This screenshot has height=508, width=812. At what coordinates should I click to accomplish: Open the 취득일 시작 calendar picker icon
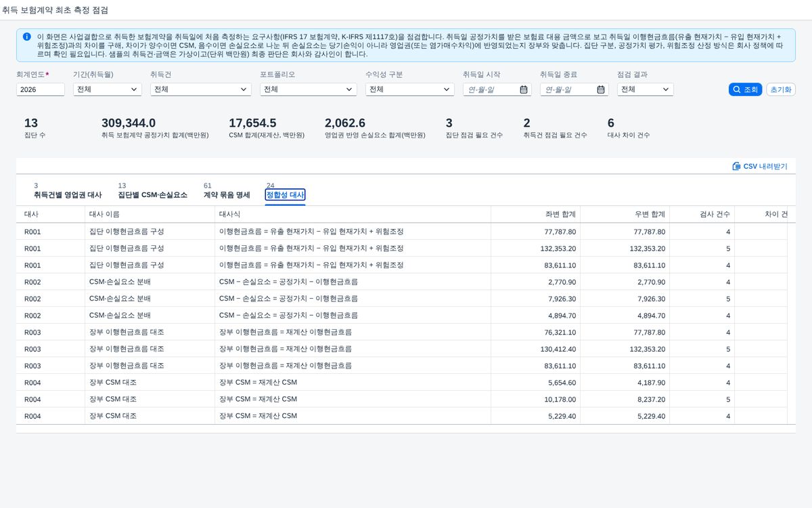[524, 89]
